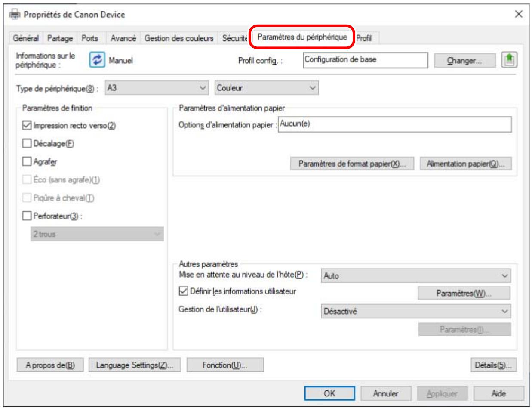
Task: Open the Partage tab
Action: (x=60, y=38)
